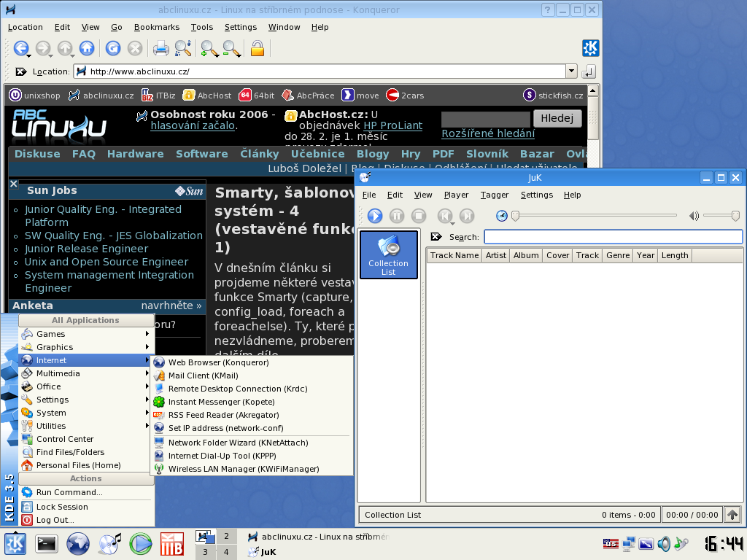747x560 pixels.
Task: Open the location URL history dropdown
Action: pyautogui.click(x=572, y=71)
